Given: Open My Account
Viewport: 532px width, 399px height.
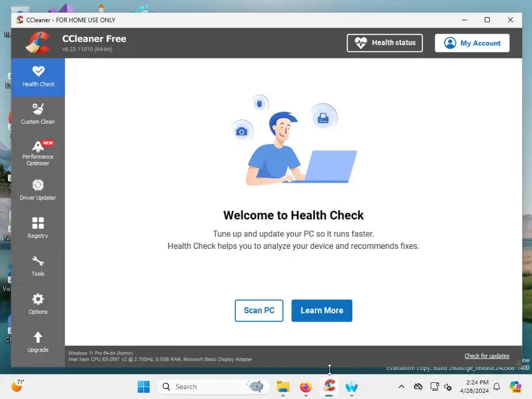Looking at the screenshot, I should pos(472,43).
